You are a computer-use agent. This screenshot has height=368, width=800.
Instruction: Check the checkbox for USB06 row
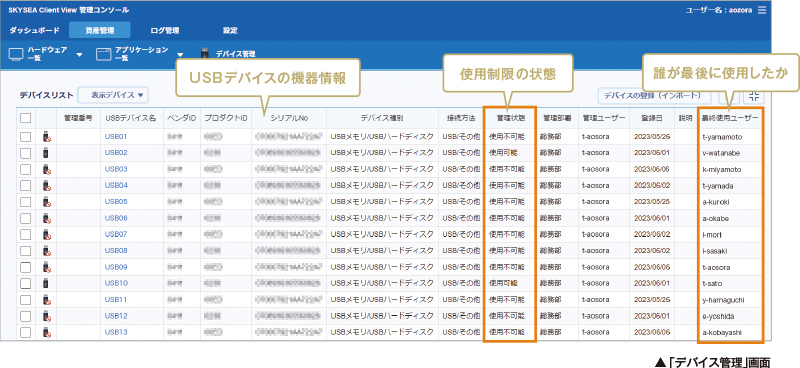pos(26,218)
